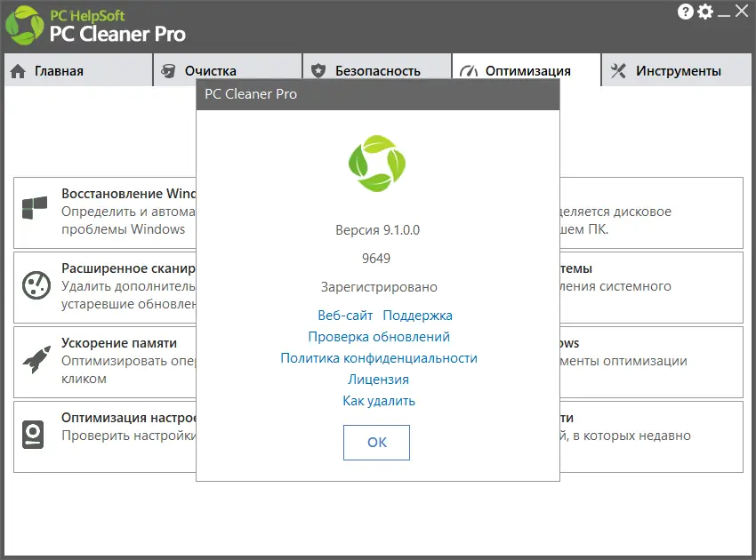Click the gauge icon on Оптимизация tab
The height and width of the screenshot is (560, 756).
click(x=468, y=71)
